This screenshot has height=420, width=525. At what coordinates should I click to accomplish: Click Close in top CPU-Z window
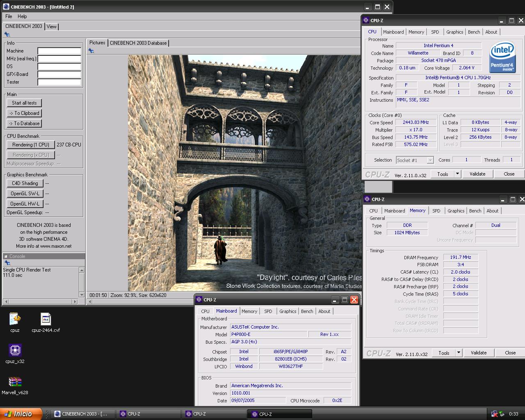click(509, 174)
